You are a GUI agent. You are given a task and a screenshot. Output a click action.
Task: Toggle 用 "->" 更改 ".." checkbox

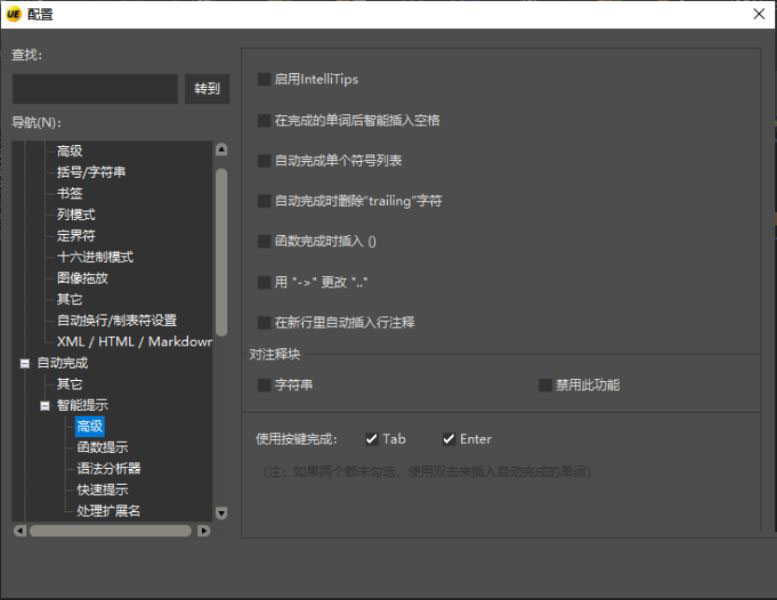click(264, 282)
